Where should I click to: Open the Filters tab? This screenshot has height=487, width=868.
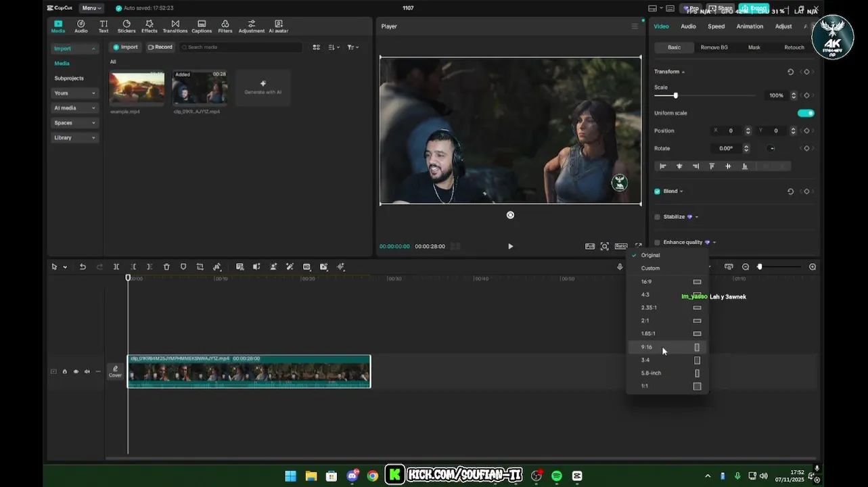tap(225, 26)
